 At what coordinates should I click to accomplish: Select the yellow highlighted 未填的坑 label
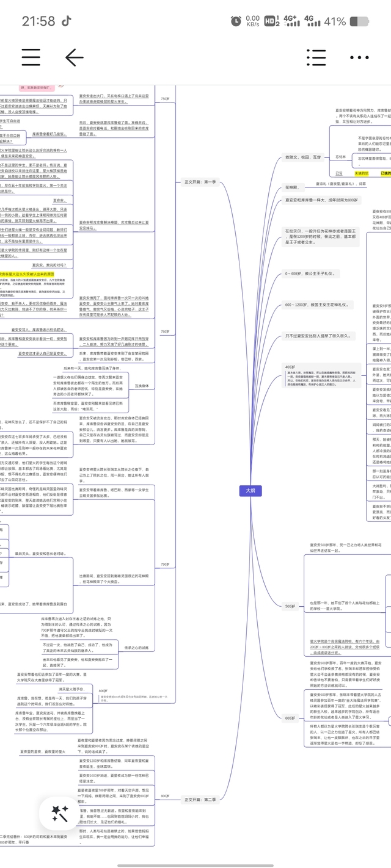[362, 173]
